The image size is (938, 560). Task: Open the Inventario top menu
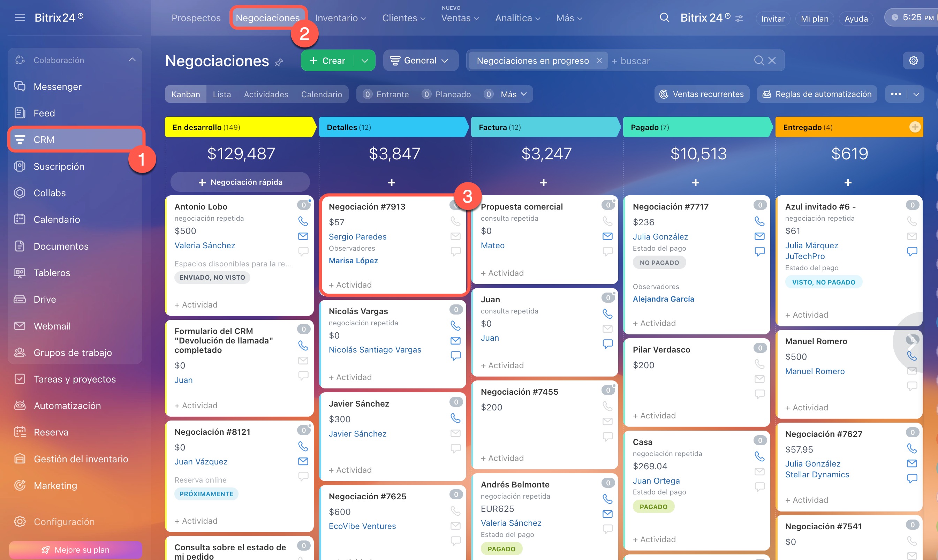[340, 18]
